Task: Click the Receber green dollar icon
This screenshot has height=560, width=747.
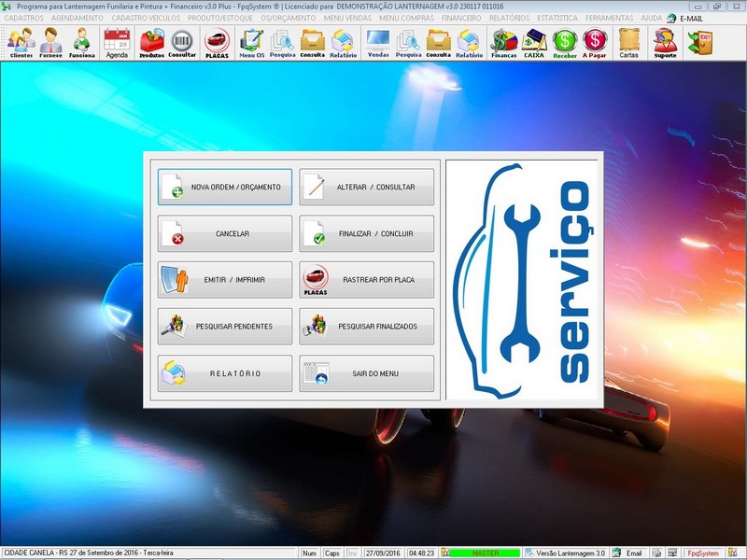Action: point(565,43)
